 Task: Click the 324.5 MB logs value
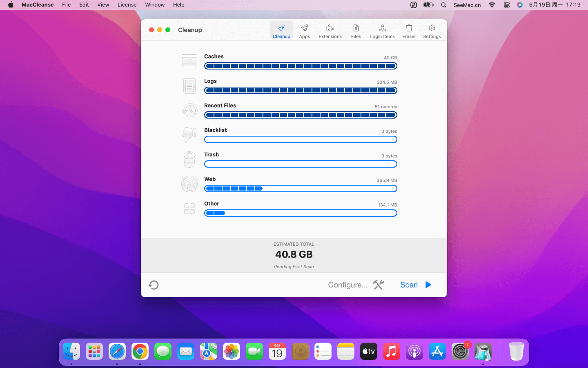pos(387,82)
